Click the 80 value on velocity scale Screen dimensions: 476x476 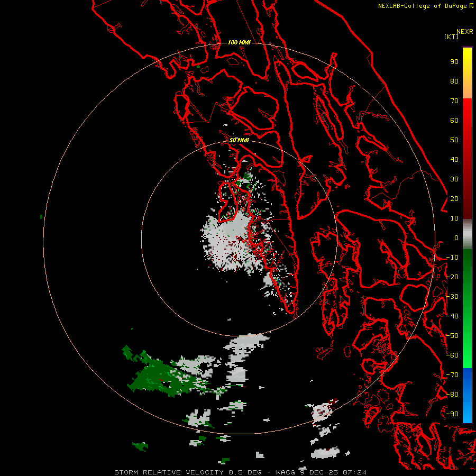454,81
